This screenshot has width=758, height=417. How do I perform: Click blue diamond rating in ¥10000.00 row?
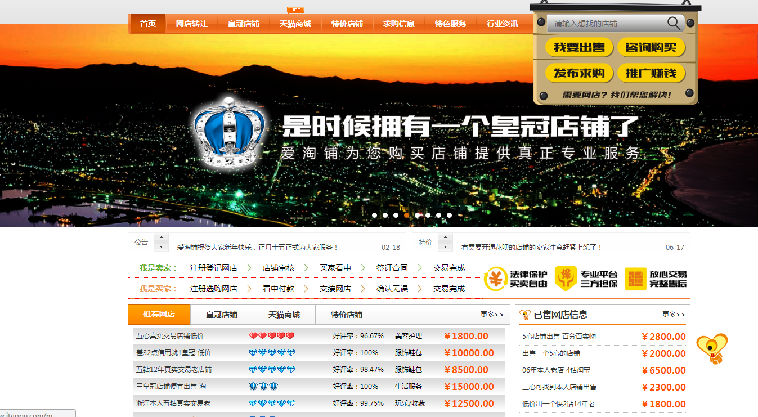coord(272,353)
